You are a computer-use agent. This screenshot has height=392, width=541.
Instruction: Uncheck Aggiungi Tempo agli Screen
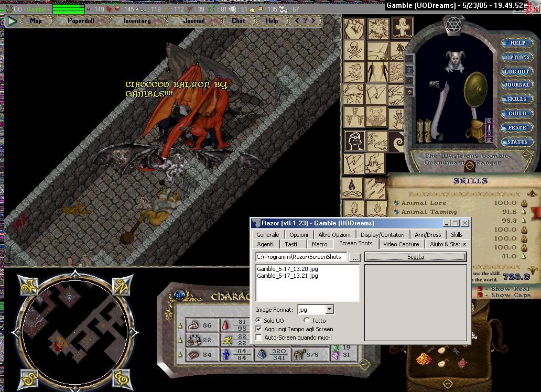click(259, 329)
